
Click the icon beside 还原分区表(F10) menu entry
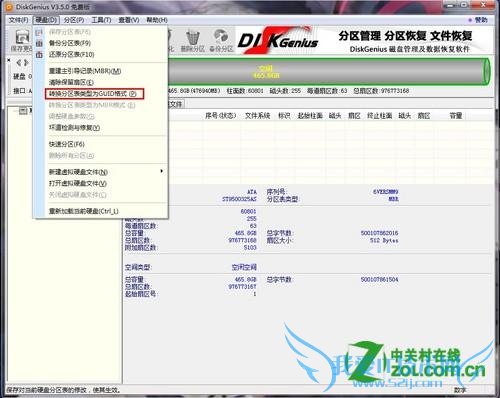pyautogui.click(x=39, y=54)
